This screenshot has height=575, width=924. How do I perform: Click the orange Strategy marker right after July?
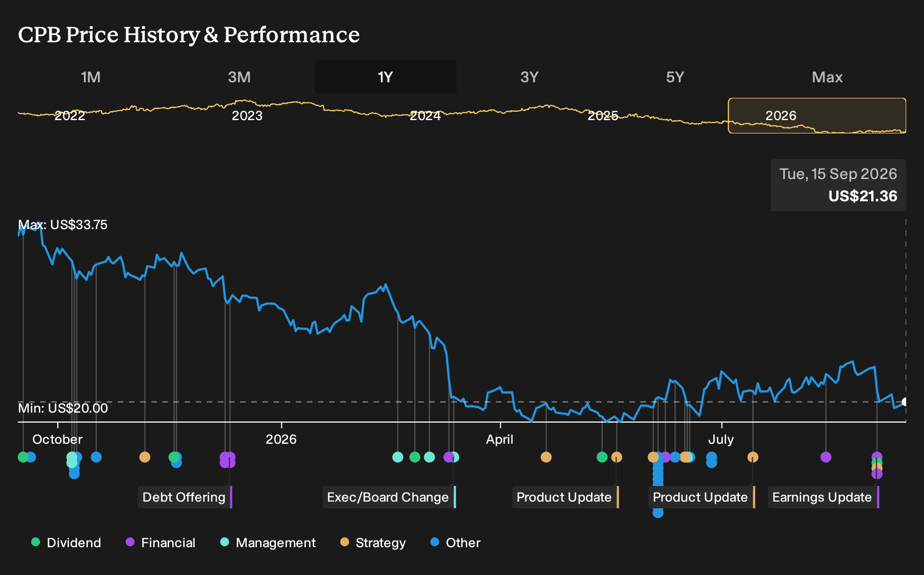point(753,457)
